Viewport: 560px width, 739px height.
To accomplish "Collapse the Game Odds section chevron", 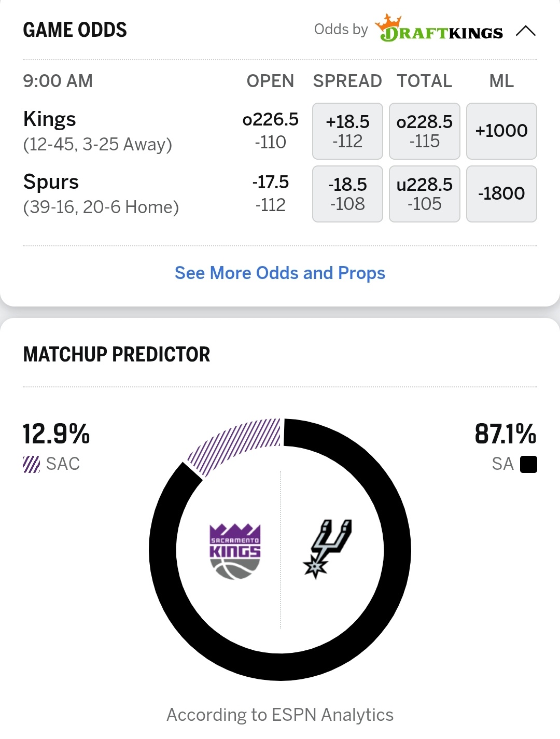I will [526, 31].
